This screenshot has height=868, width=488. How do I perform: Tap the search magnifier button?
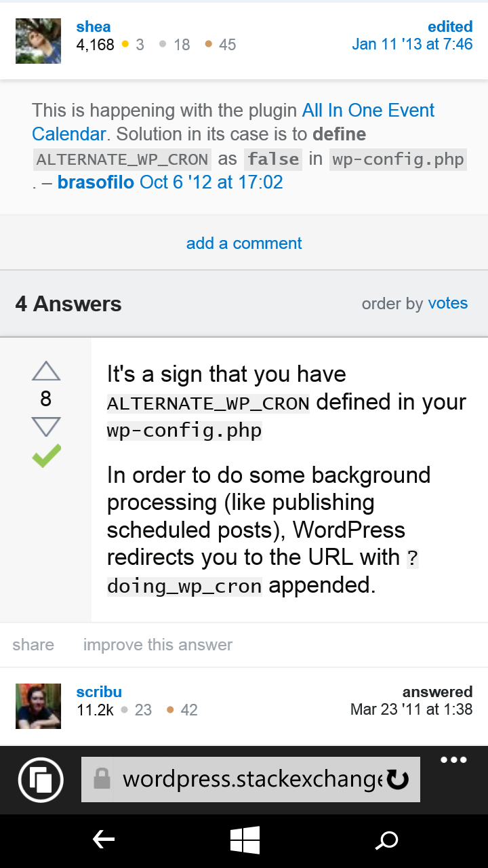click(386, 841)
